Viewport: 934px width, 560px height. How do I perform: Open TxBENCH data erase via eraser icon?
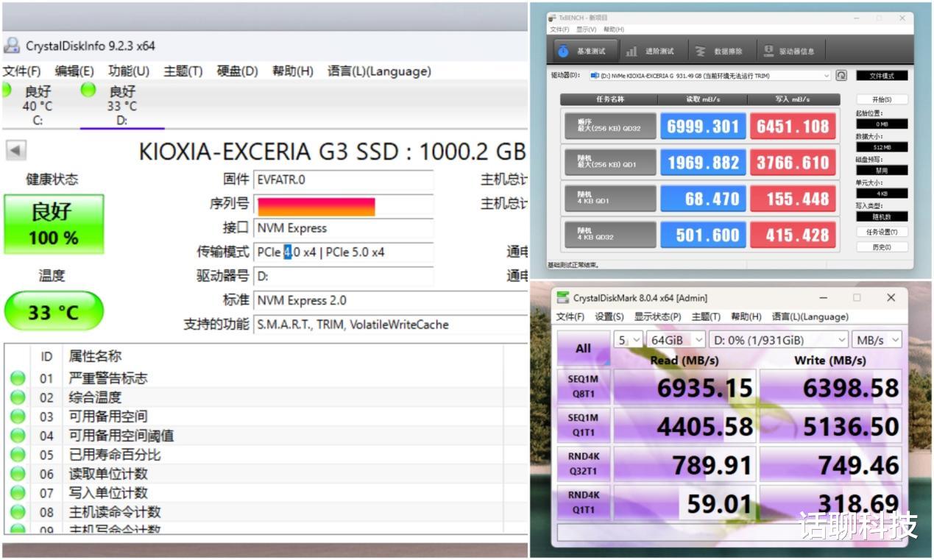coord(700,51)
